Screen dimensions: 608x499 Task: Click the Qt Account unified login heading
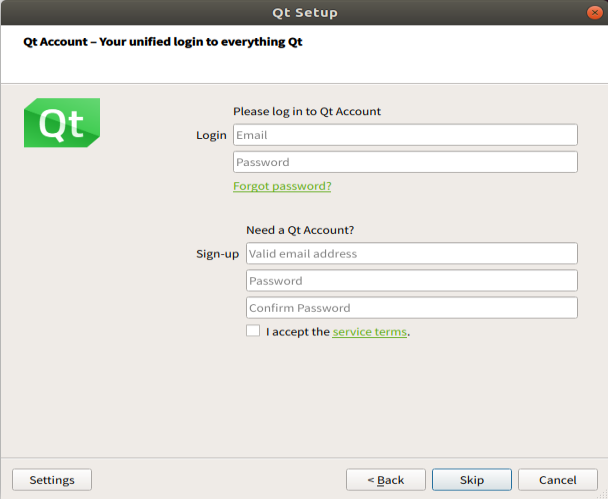162,42
